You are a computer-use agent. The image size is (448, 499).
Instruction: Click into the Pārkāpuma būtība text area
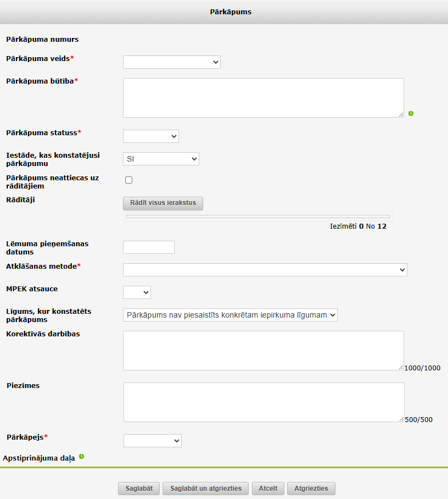click(x=263, y=98)
